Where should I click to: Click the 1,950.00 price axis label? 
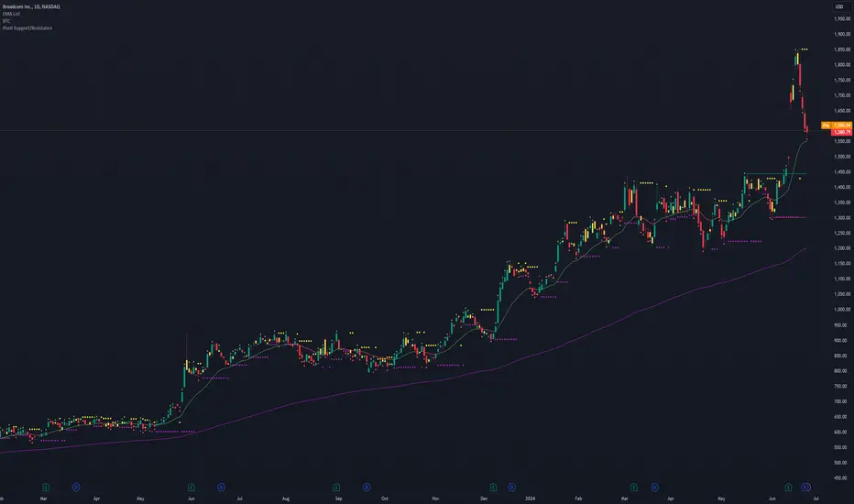[x=842, y=19]
